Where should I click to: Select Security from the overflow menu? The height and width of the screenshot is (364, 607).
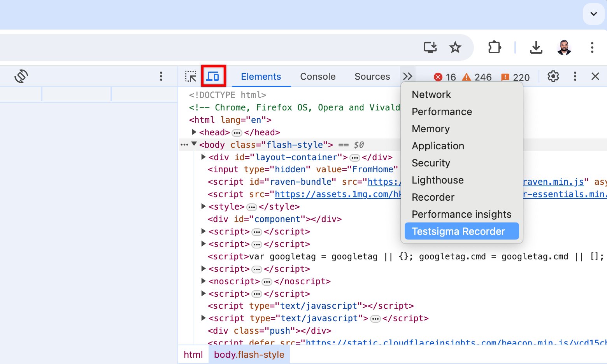coord(462,163)
